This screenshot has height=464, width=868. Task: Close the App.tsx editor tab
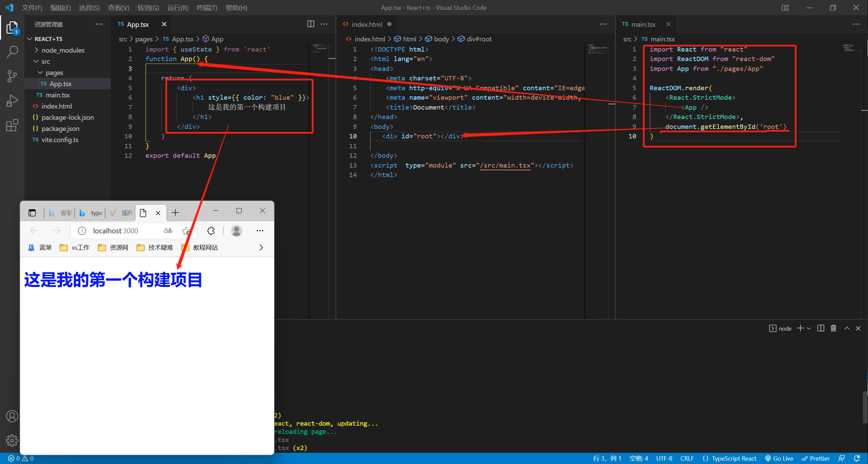pos(164,24)
